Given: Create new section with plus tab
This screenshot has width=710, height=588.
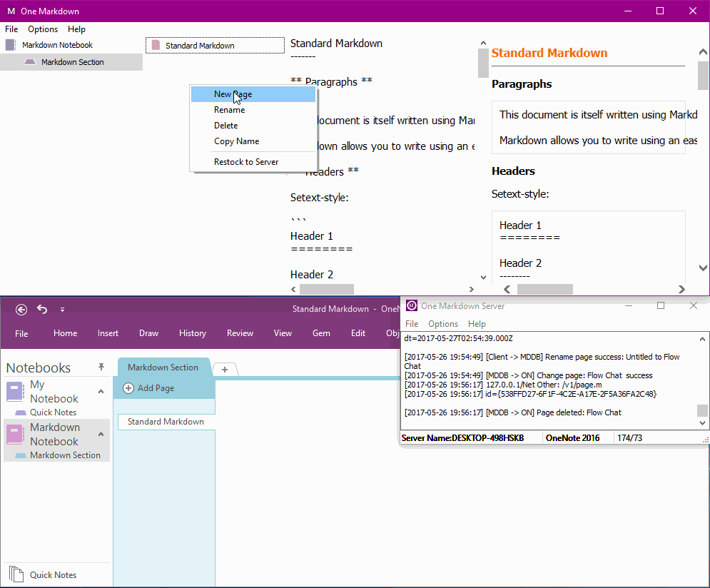Looking at the screenshot, I should 224,369.
